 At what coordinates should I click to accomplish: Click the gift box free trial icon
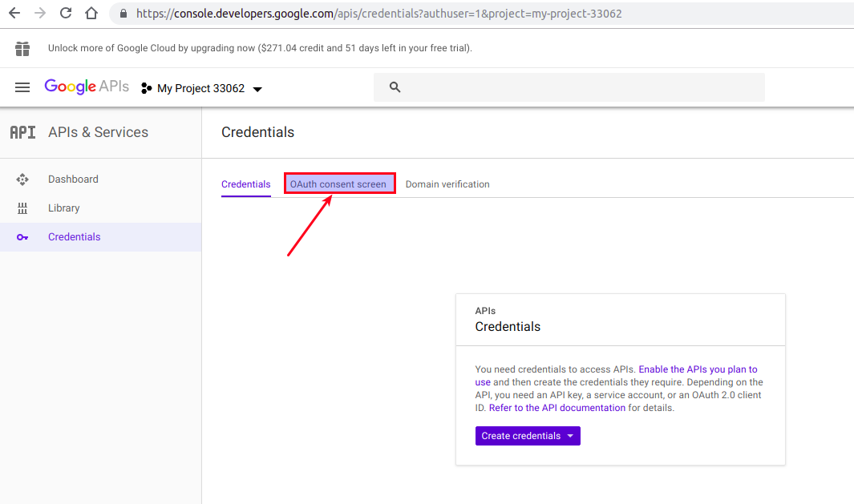point(22,48)
